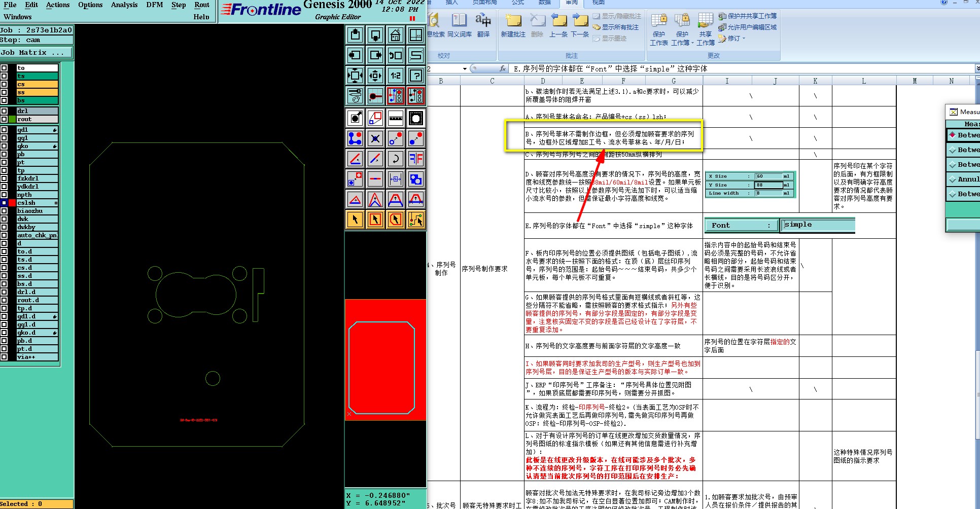
Task: Click the Job Matrix ... button
Action: pyautogui.click(x=37, y=53)
